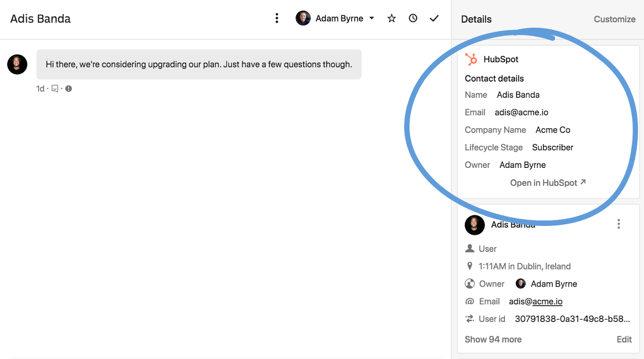
Task: Click HubSpot Owner value Adam Byrne
Action: click(522, 165)
